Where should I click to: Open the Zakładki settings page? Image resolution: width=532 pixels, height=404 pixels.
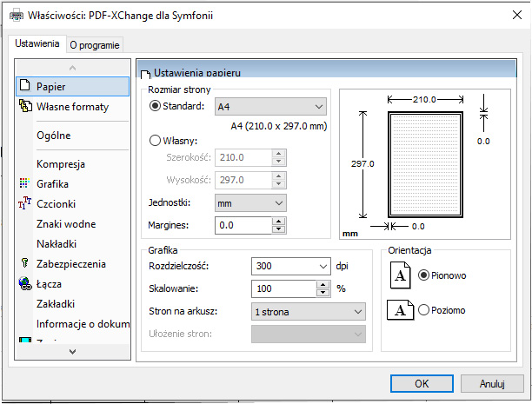56,304
